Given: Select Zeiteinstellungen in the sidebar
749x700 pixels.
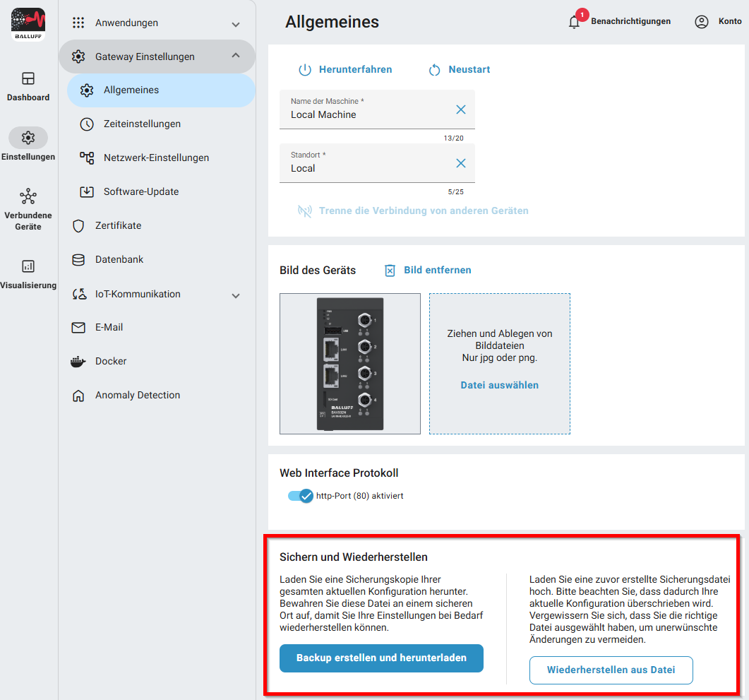Looking at the screenshot, I should [x=142, y=124].
